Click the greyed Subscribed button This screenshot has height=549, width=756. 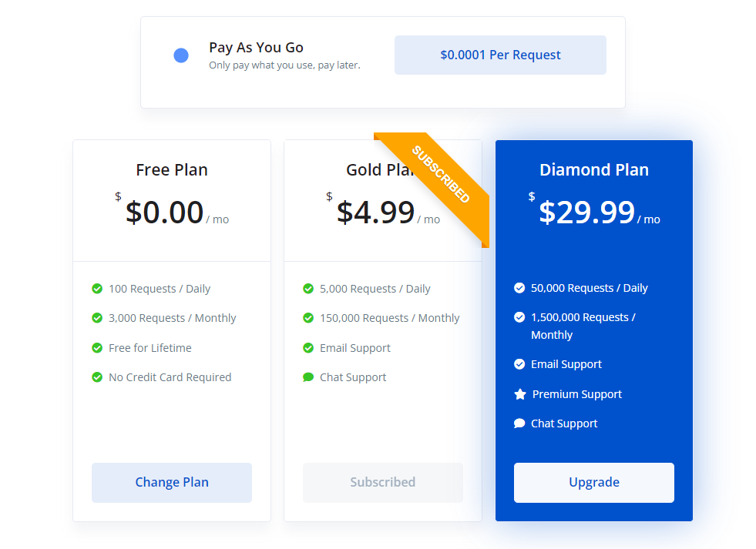point(382,483)
